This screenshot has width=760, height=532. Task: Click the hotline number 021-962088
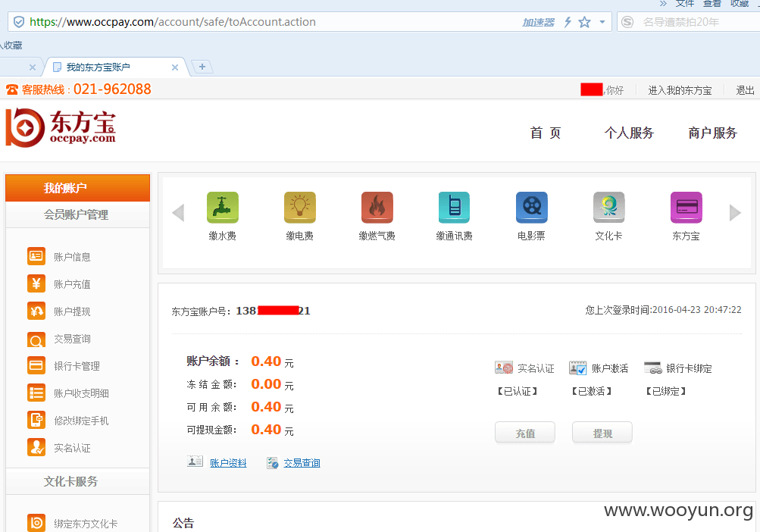point(112,89)
